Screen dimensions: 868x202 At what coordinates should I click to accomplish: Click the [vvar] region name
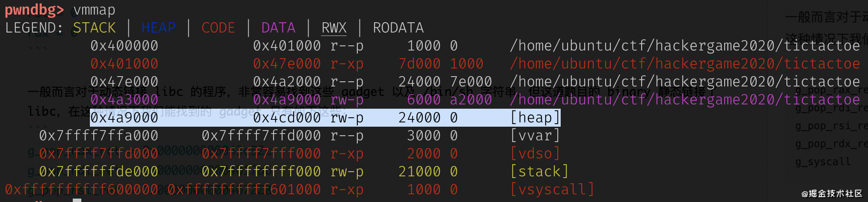click(535, 136)
